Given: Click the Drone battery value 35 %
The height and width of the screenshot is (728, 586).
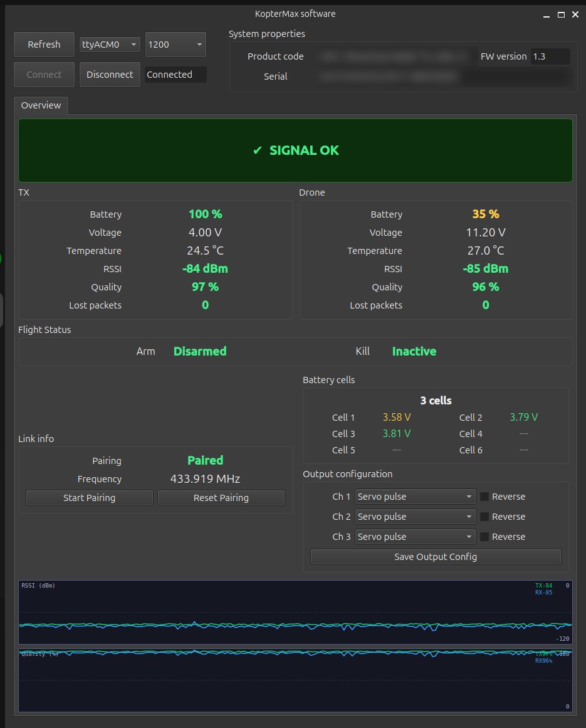Looking at the screenshot, I should point(486,214).
